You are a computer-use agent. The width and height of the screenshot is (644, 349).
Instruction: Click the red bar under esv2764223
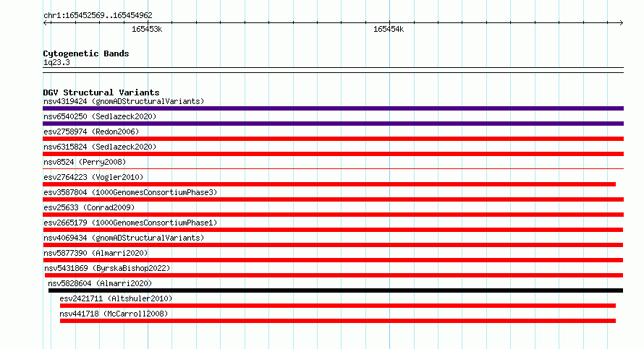tap(329, 184)
